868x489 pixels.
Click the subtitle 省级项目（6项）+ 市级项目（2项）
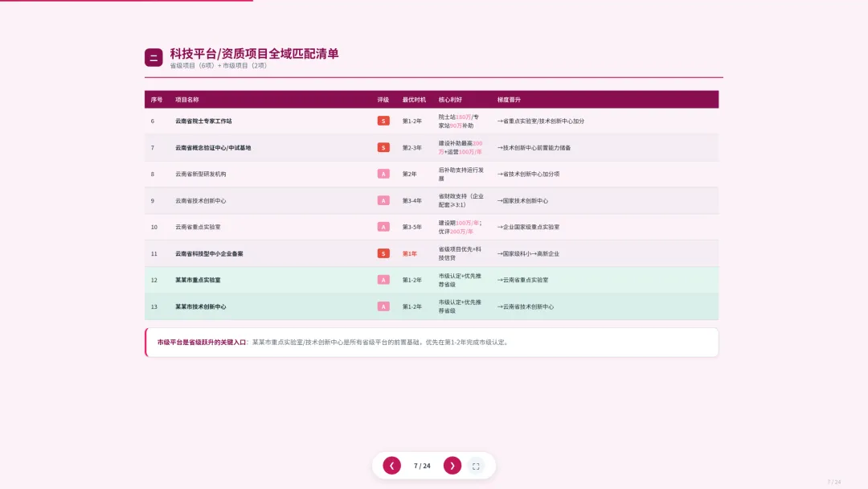pos(219,65)
